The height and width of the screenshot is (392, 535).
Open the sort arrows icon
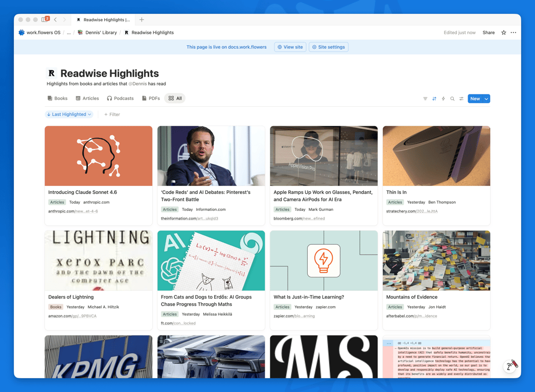pos(434,99)
